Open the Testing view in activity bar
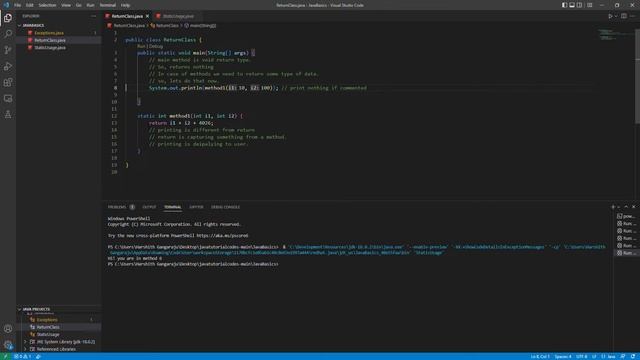Viewport: 640px width, 360px height. click(8, 115)
